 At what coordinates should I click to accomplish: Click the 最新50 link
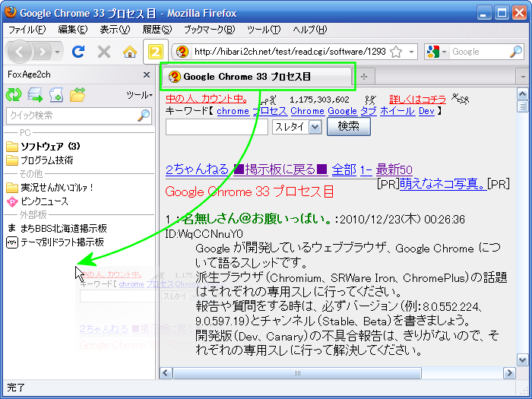394,169
